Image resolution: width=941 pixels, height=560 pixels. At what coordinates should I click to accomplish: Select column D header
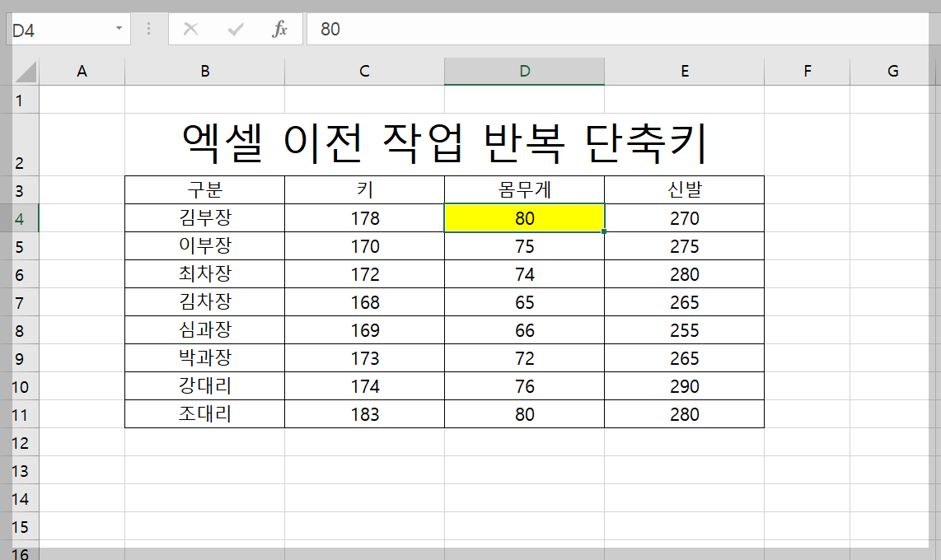[x=524, y=71]
